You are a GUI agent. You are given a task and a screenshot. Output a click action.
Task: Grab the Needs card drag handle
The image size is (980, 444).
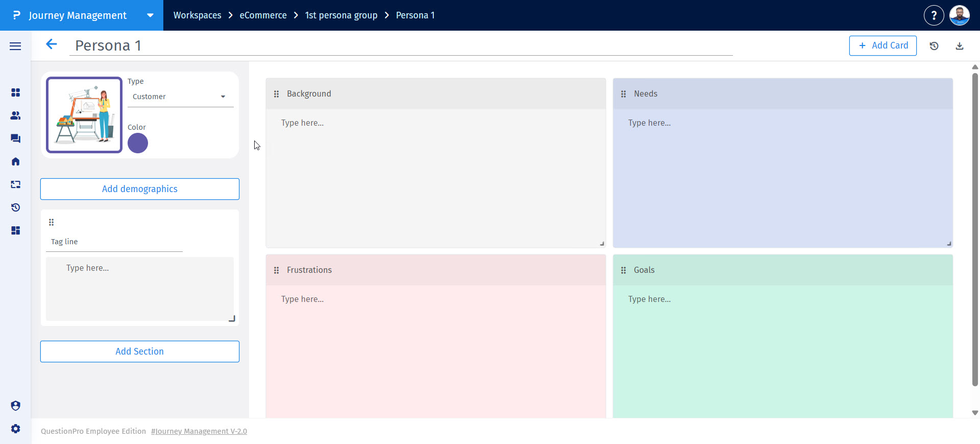[x=624, y=94]
